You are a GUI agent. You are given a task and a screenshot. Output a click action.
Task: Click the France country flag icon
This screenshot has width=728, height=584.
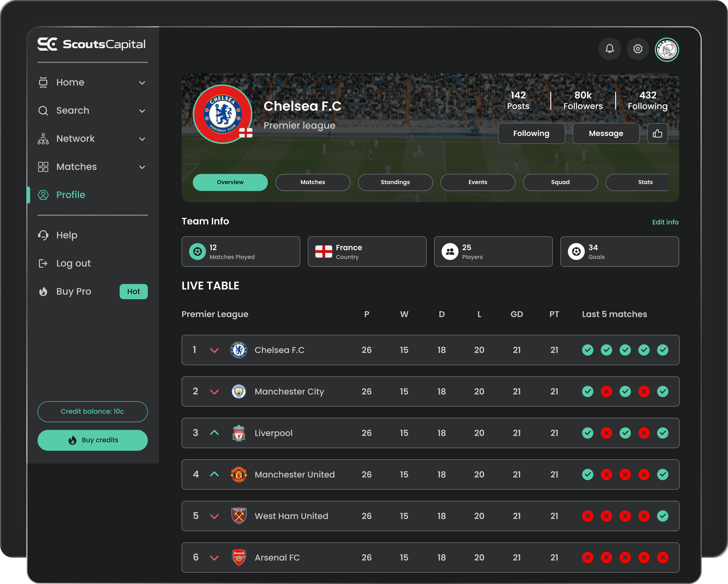[323, 251]
